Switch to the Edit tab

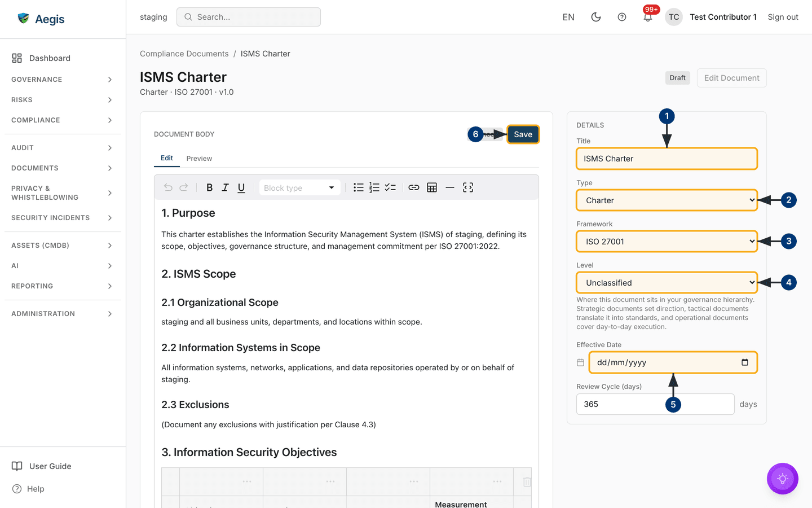[167, 158]
